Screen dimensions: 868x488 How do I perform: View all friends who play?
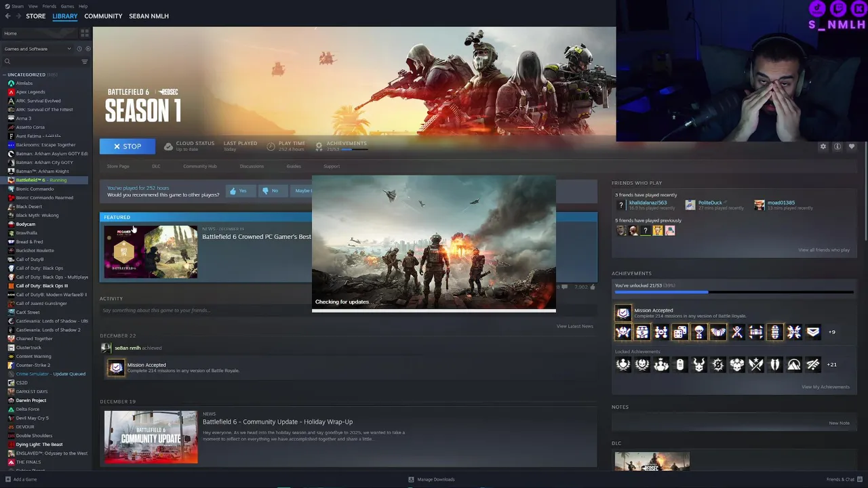(x=824, y=250)
